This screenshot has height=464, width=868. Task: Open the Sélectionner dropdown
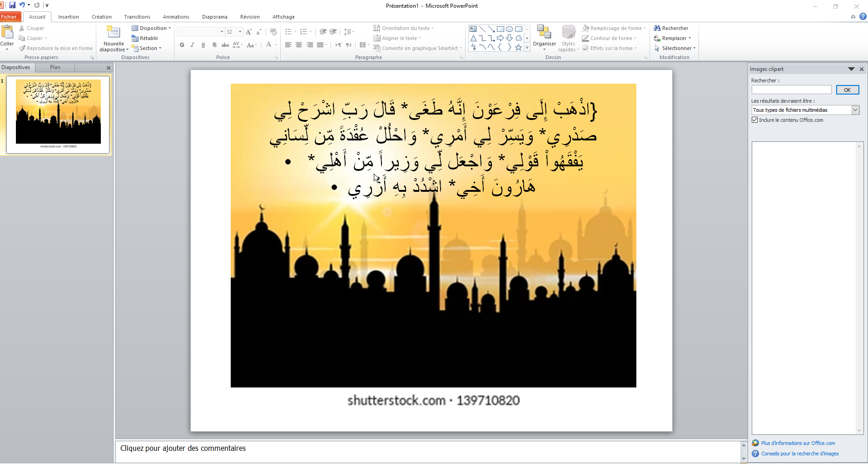click(675, 48)
